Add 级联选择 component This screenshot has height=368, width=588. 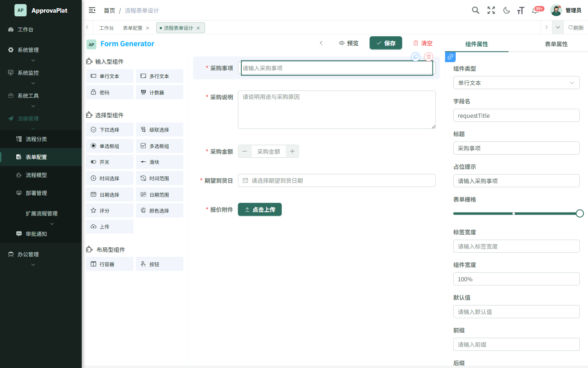pos(160,130)
